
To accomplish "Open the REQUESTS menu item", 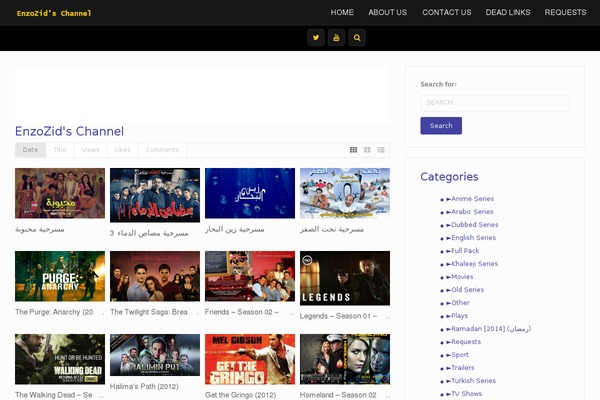I will (565, 12).
